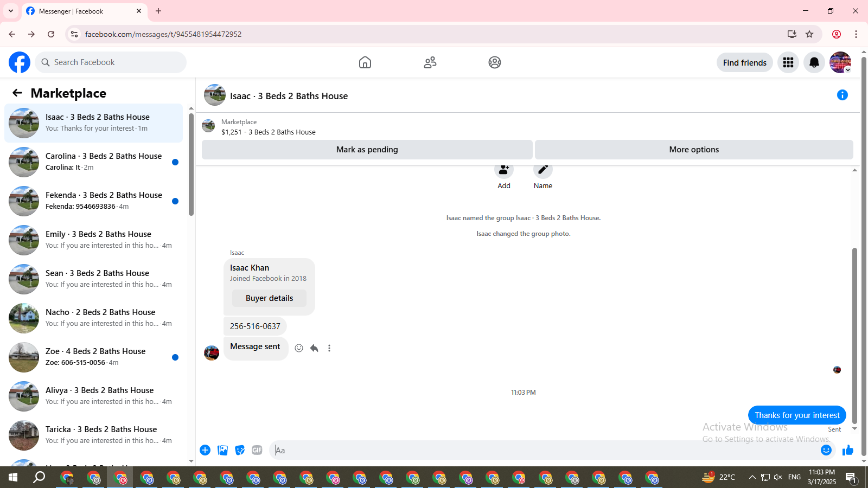868x488 pixels.
Task: Open Alivya's 3 Beds 2 Baths House chat
Action: coord(94,396)
